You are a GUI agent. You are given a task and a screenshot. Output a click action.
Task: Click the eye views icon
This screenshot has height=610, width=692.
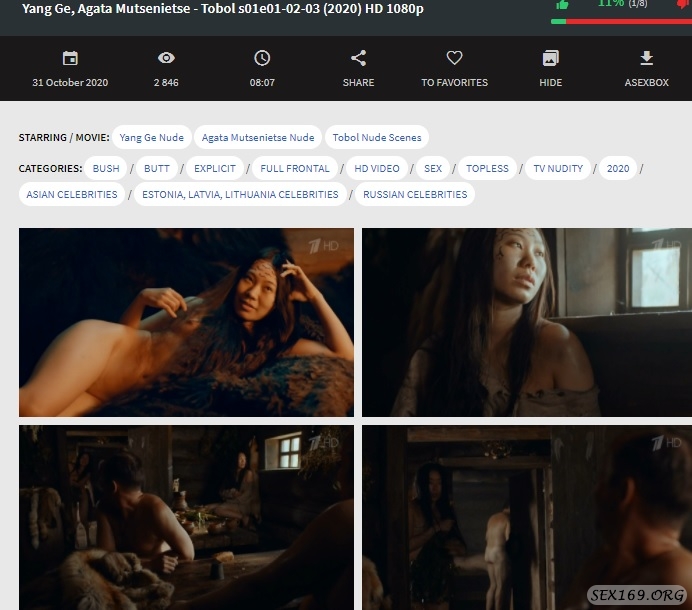pos(166,58)
